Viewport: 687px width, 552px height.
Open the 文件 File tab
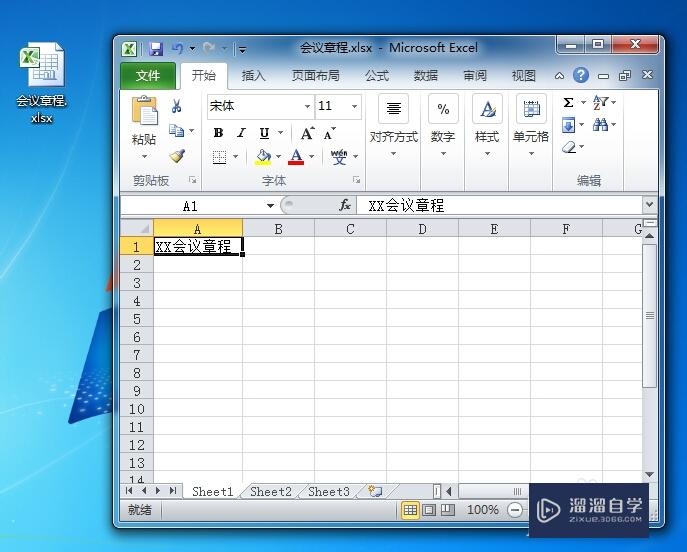(148, 76)
